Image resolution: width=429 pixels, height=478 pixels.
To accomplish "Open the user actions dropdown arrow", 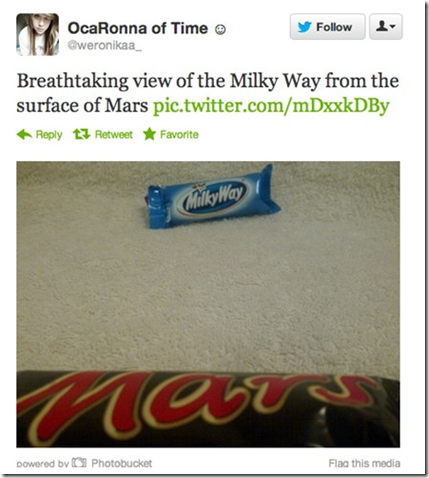I will [x=393, y=27].
